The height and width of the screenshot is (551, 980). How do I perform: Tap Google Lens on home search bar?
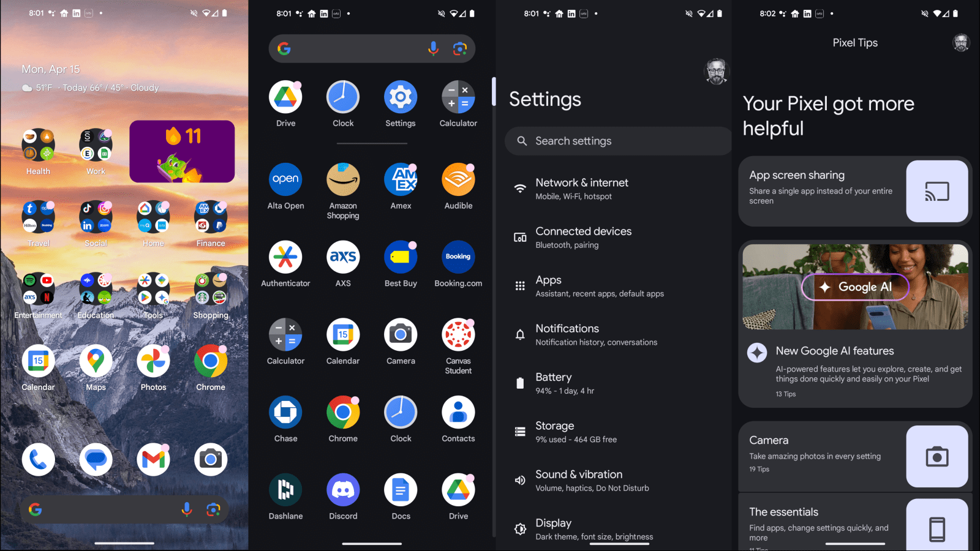[x=213, y=509]
